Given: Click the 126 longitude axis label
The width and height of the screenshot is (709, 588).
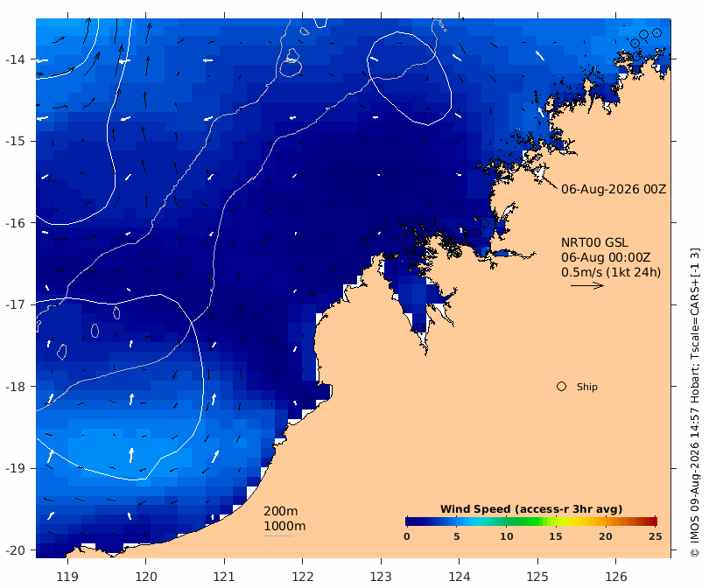Looking at the screenshot, I should pos(616,577).
